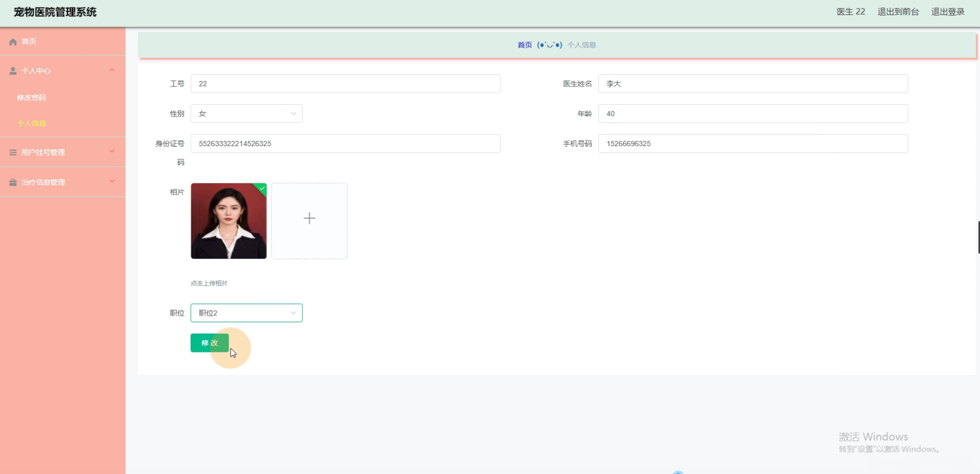Click the green checkmark on uploaded photo

click(262, 188)
